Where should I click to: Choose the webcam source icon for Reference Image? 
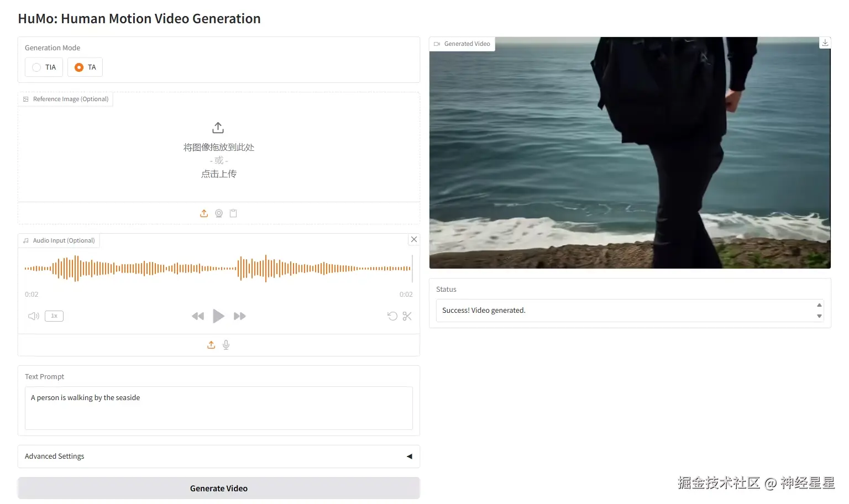click(219, 213)
